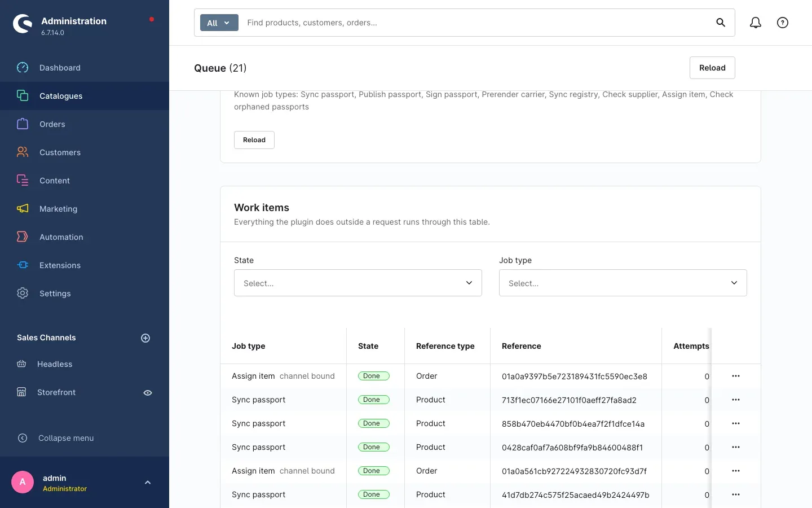Open the All search type dropdown
Image resolution: width=812 pixels, height=508 pixels.
coord(219,23)
